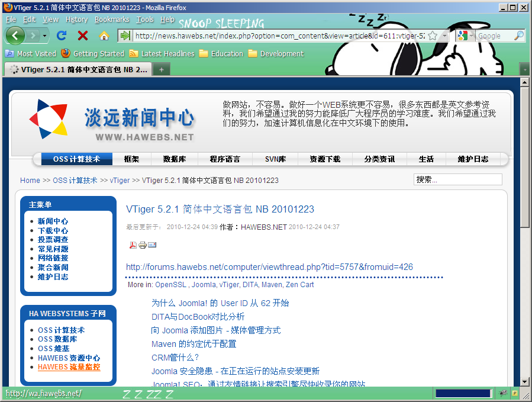Reload the page with the refresh icon
Screen dimensions: 532x402
(x=62, y=36)
